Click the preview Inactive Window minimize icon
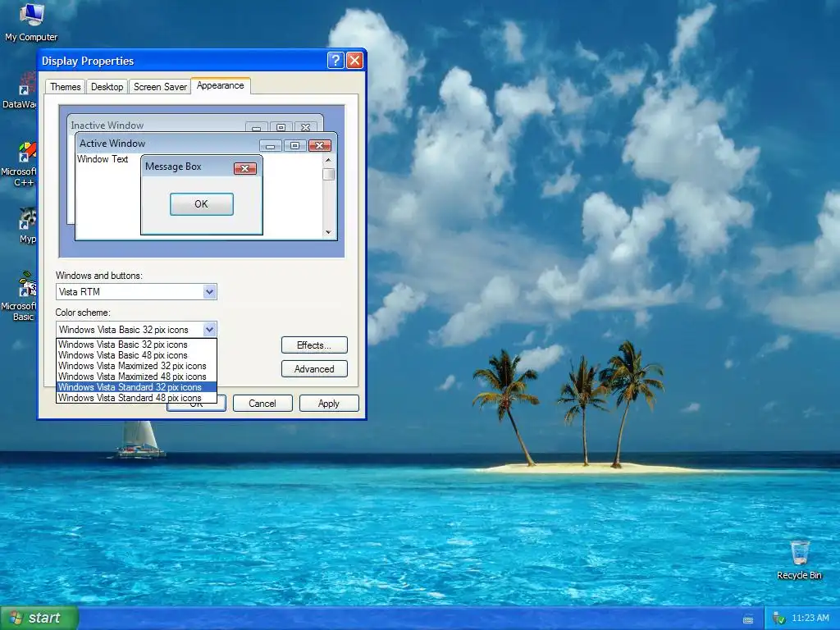840x630 pixels. coord(256,127)
